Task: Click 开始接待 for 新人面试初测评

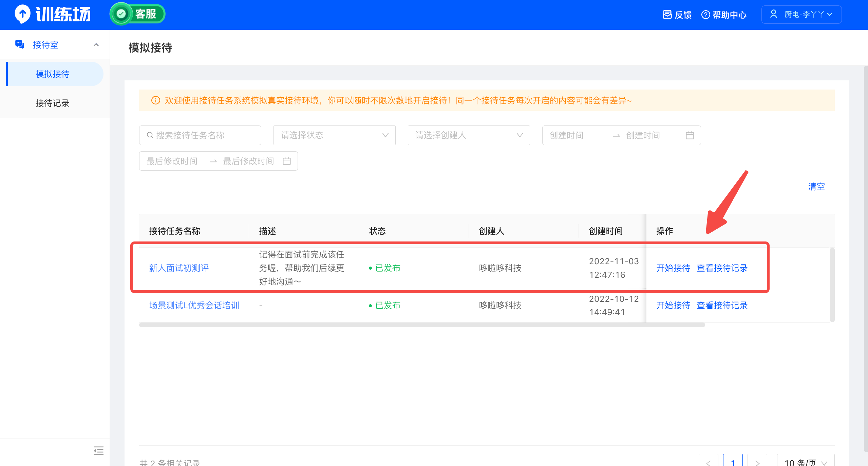Action: pyautogui.click(x=673, y=268)
